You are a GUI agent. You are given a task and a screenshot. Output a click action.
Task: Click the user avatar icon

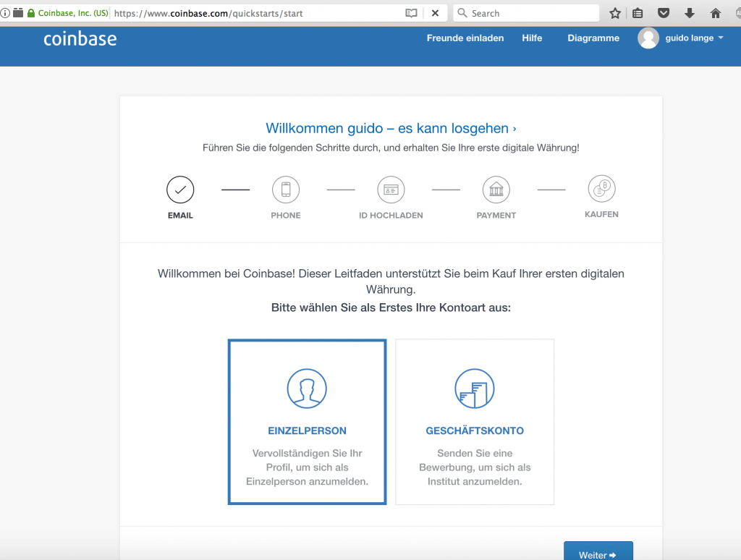(648, 38)
